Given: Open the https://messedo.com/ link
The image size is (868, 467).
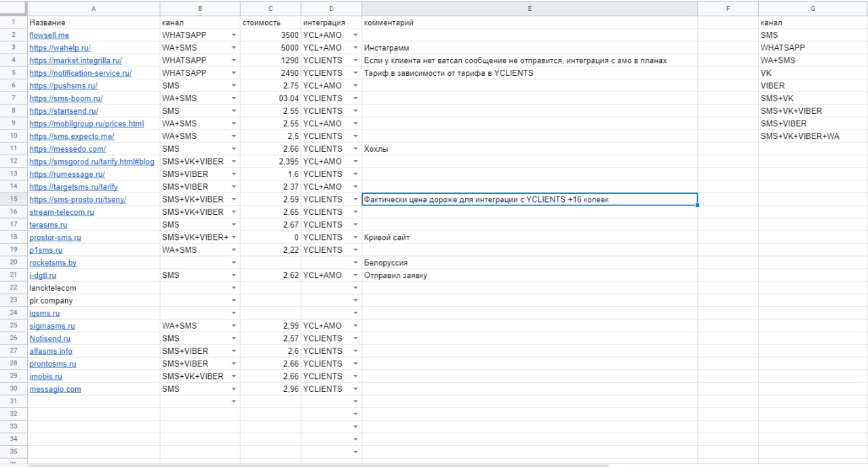Looking at the screenshot, I should [67, 149].
